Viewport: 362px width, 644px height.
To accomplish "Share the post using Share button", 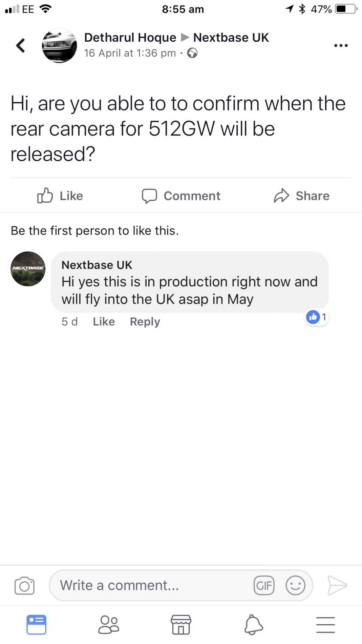I will tap(302, 196).
